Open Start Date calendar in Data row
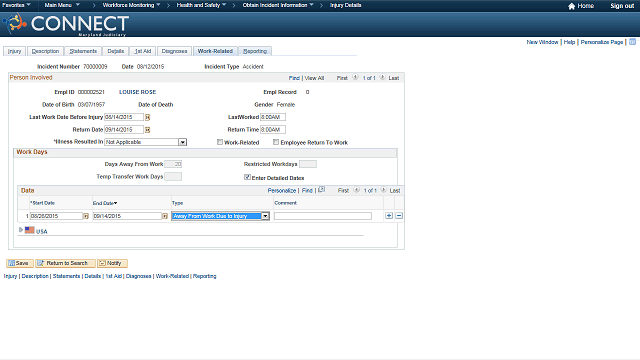The image size is (640, 360). [x=86, y=216]
